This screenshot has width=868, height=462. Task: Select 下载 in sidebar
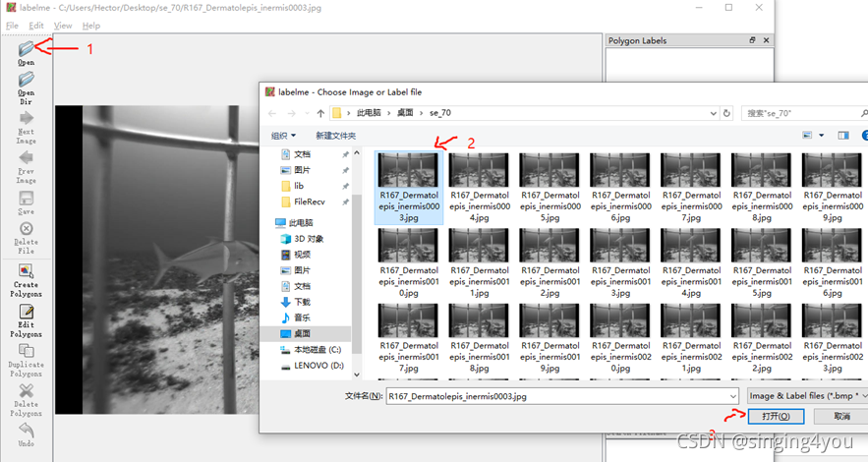click(302, 302)
